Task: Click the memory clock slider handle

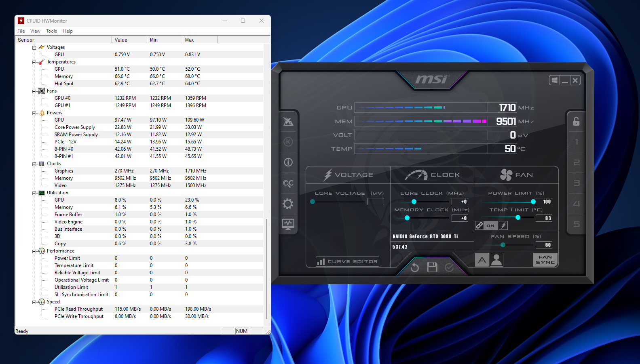Action: 407,218
